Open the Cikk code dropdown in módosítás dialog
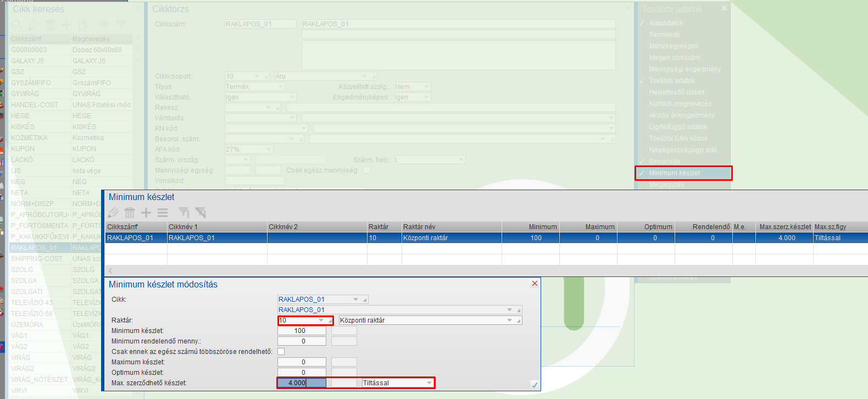868x399 pixels. [x=356, y=300]
